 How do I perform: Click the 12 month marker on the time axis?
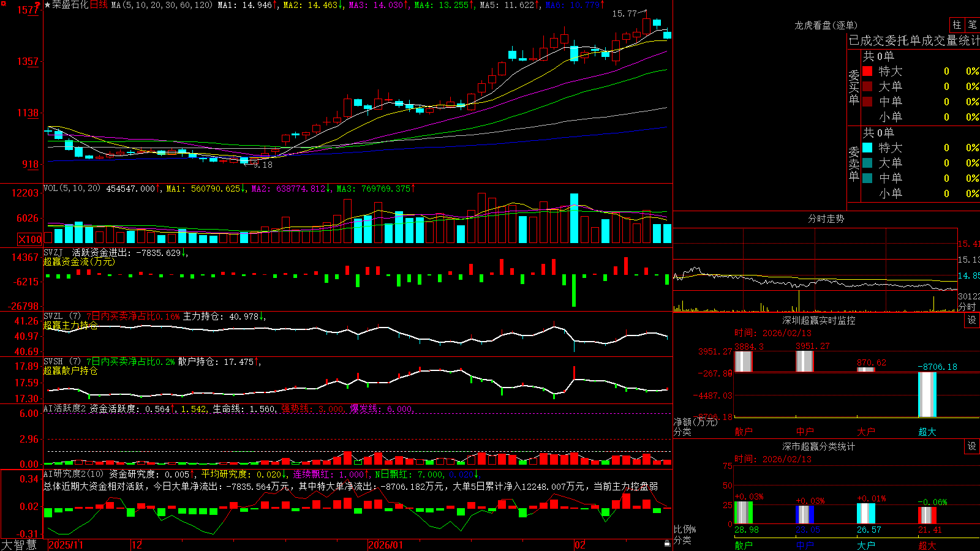point(137,545)
